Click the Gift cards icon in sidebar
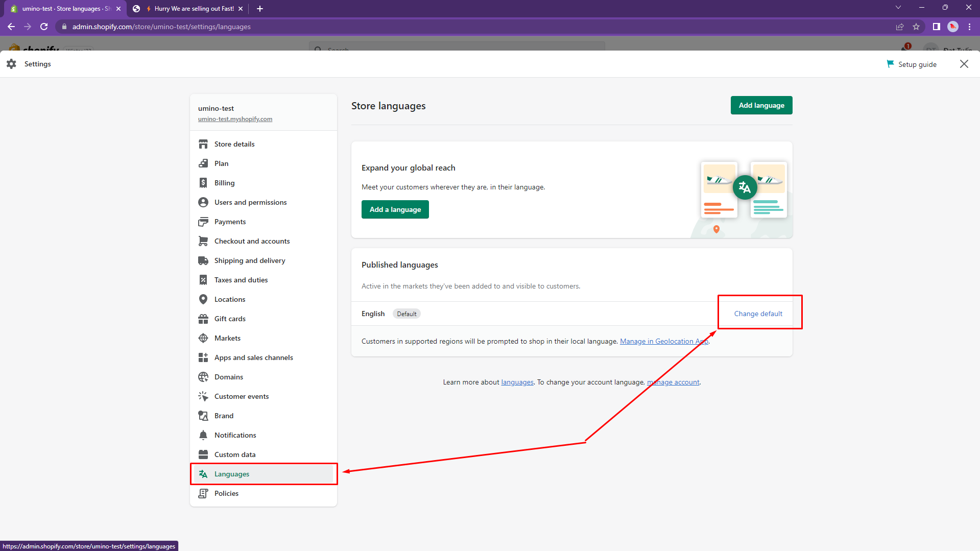 pos(203,319)
